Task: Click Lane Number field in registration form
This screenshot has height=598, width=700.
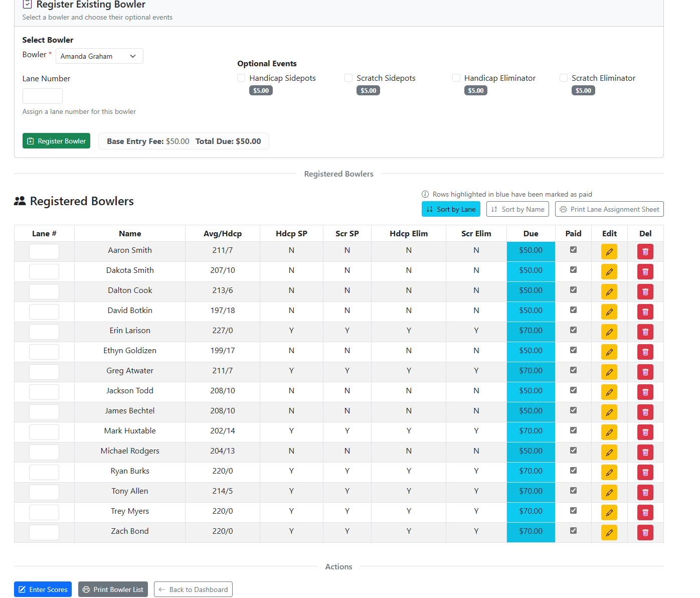Action: coord(43,96)
